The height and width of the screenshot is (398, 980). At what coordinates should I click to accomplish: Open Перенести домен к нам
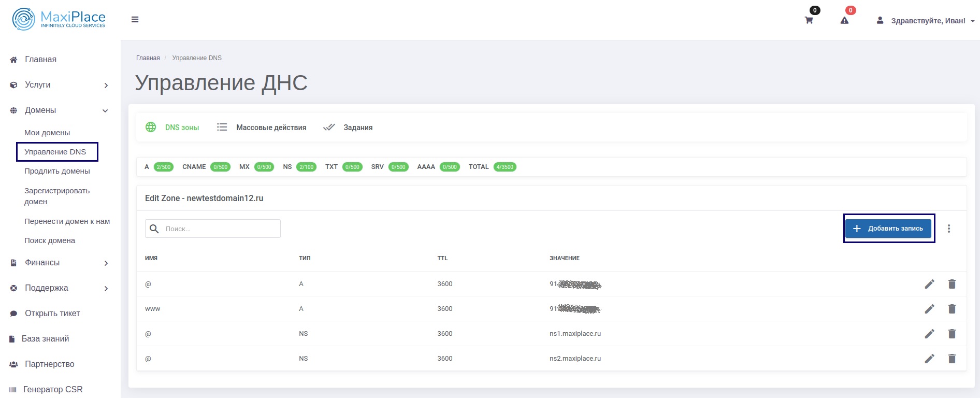pos(67,221)
